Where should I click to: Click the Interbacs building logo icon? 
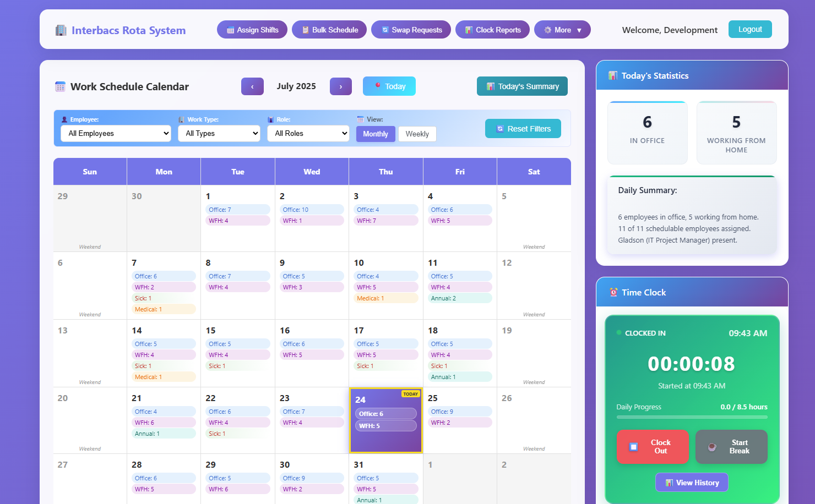[61, 30]
